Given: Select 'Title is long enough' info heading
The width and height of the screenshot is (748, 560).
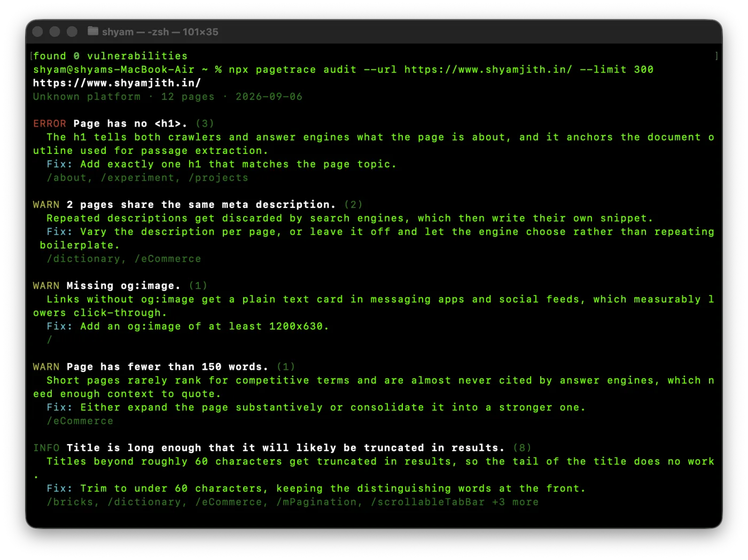Looking at the screenshot, I should (x=285, y=448).
